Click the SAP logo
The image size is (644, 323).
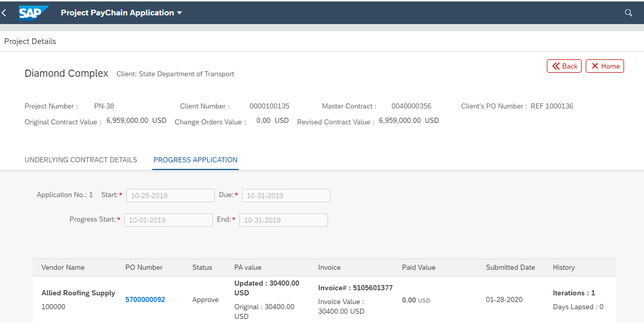[x=33, y=13]
